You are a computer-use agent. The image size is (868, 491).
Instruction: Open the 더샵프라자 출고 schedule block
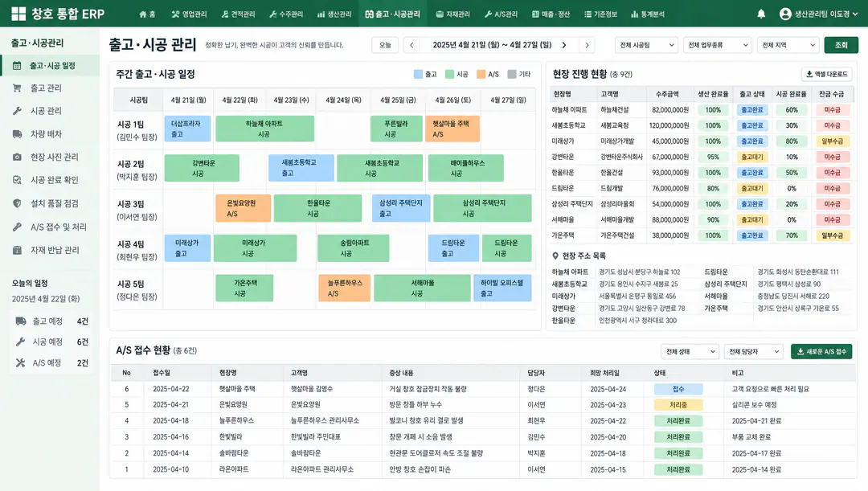pyautogui.click(x=187, y=129)
